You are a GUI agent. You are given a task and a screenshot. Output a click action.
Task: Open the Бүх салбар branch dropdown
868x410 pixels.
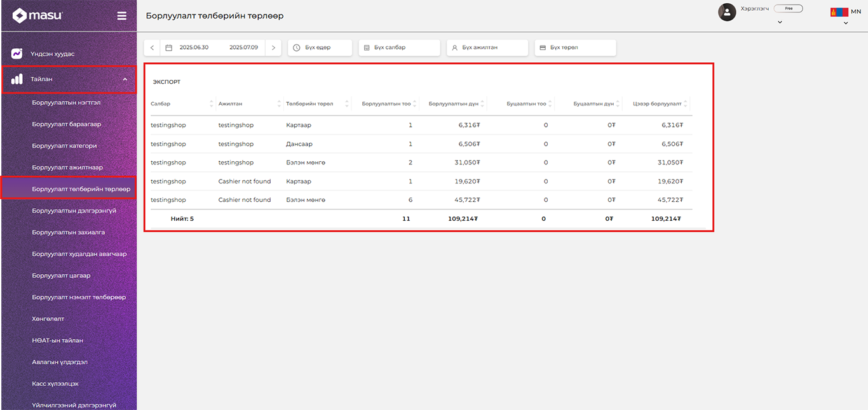pos(399,48)
